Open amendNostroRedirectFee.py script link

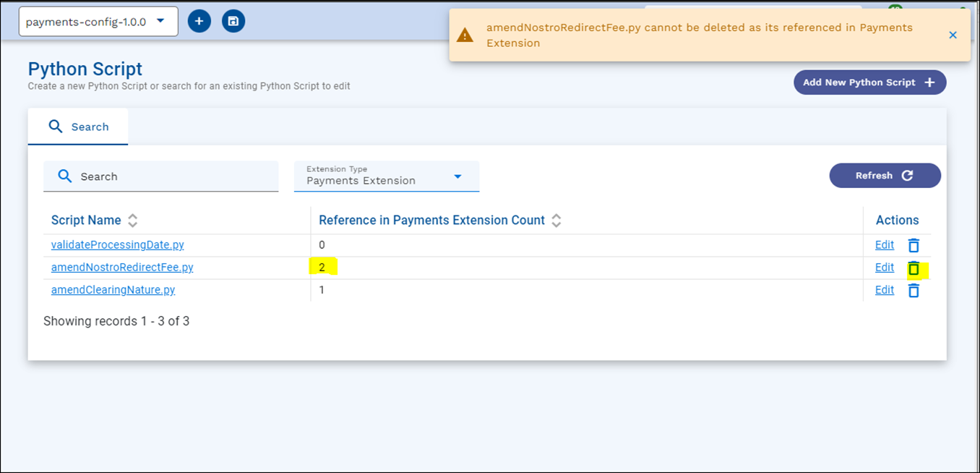(122, 268)
